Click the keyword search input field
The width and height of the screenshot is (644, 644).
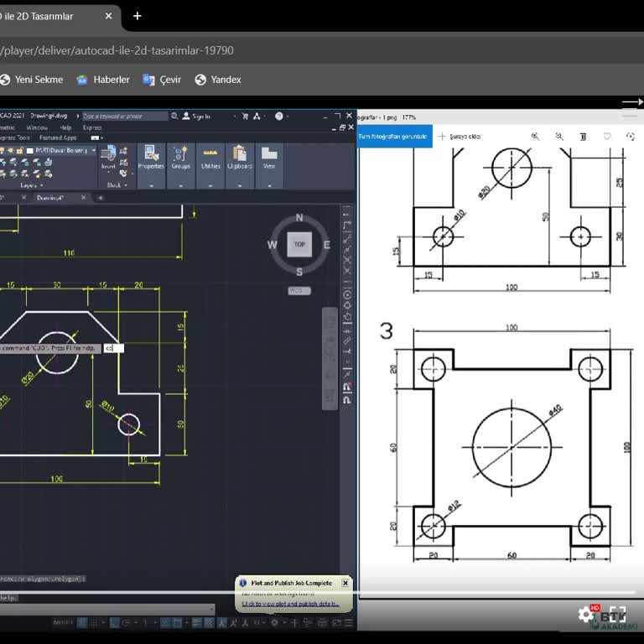coord(125,117)
